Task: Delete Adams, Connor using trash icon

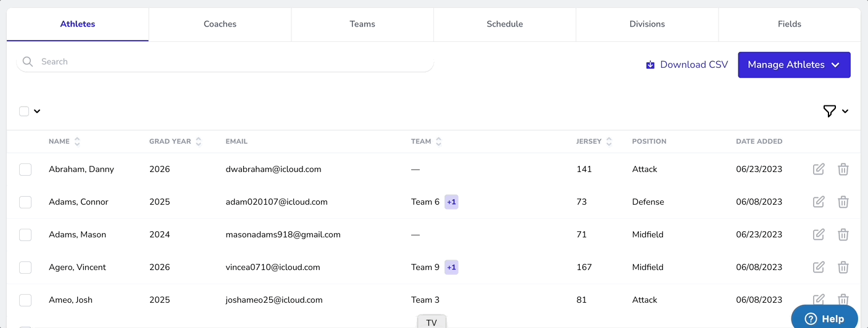Action: (x=843, y=202)
